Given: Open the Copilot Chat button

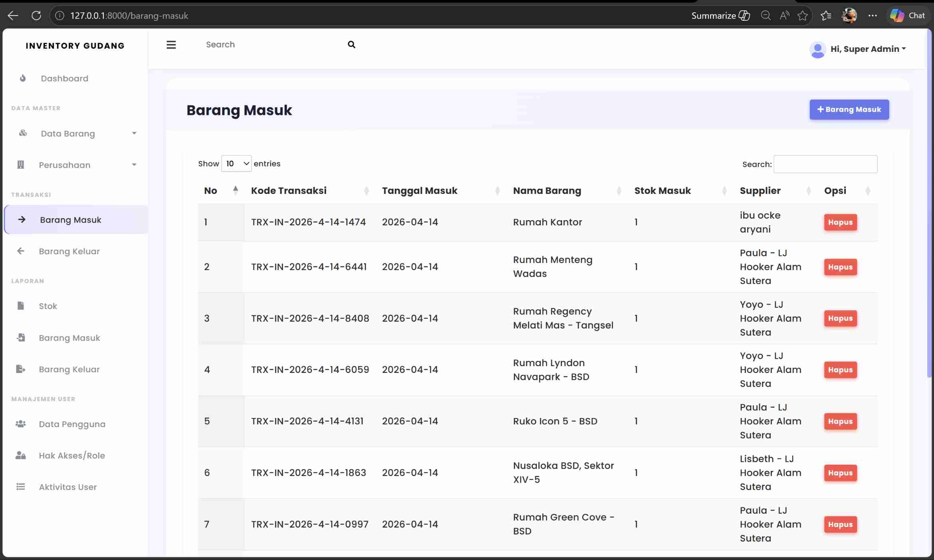Looking at the screenshot, I should [908, 16].
